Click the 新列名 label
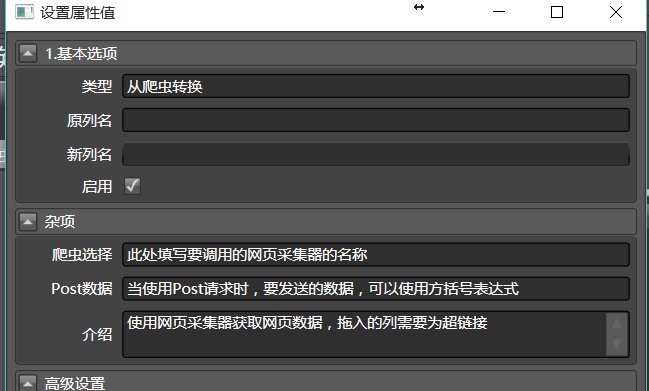 [89, 154]
